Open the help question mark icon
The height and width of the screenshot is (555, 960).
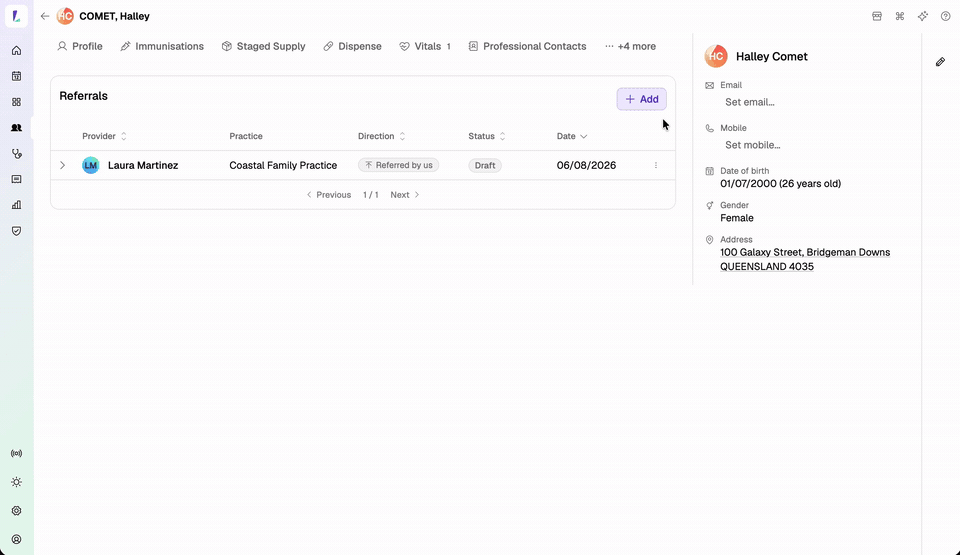[x=945, y=17]
